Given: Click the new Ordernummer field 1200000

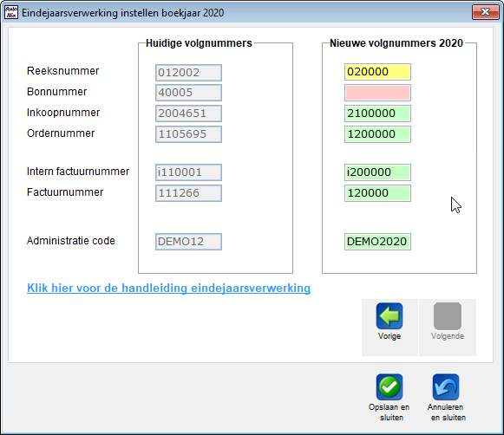Looking at the screenshot, I should [377, 134].
